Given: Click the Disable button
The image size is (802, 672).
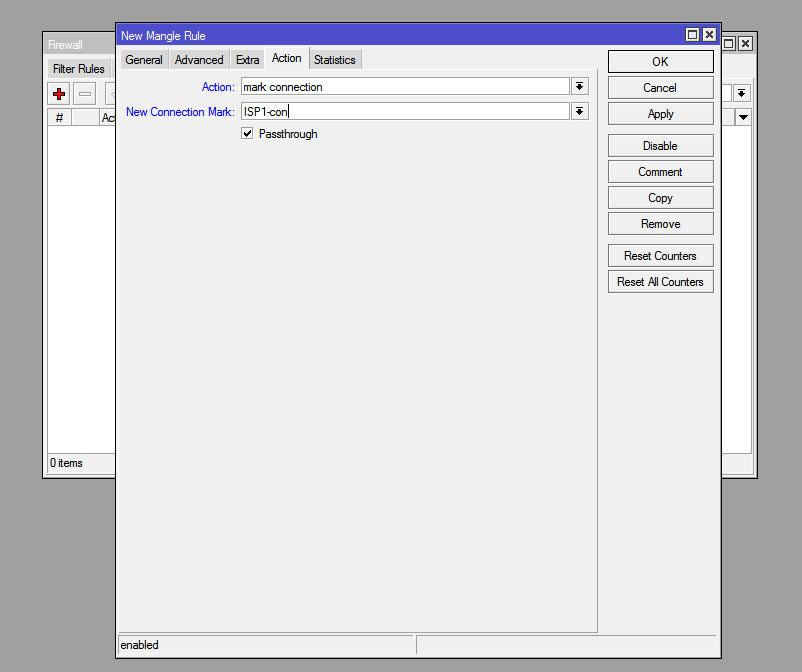Looking at the screenshot, I should (660, 146).
